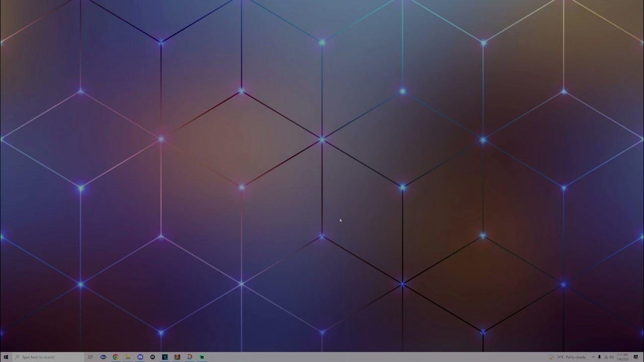Open the orange-red tiled app icon in taskbar
This screenshot has width=644, height=362.
[x=177, y=357]
